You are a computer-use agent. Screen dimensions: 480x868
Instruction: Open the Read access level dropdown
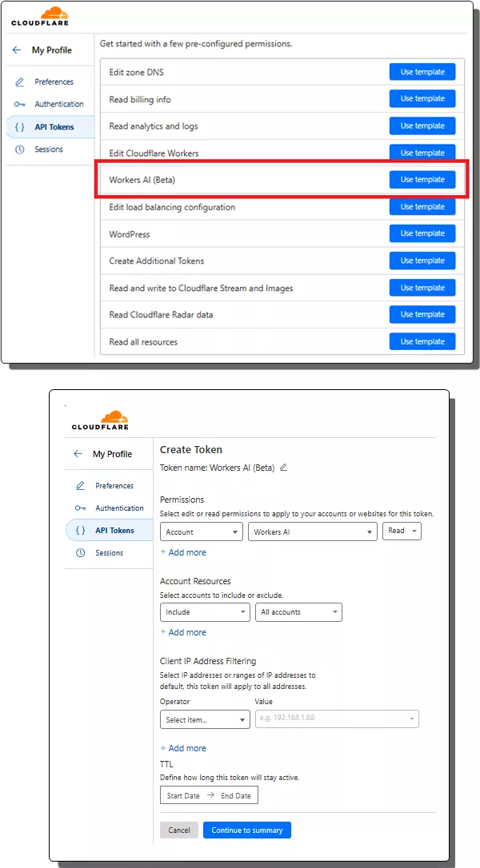click(402, 531)
